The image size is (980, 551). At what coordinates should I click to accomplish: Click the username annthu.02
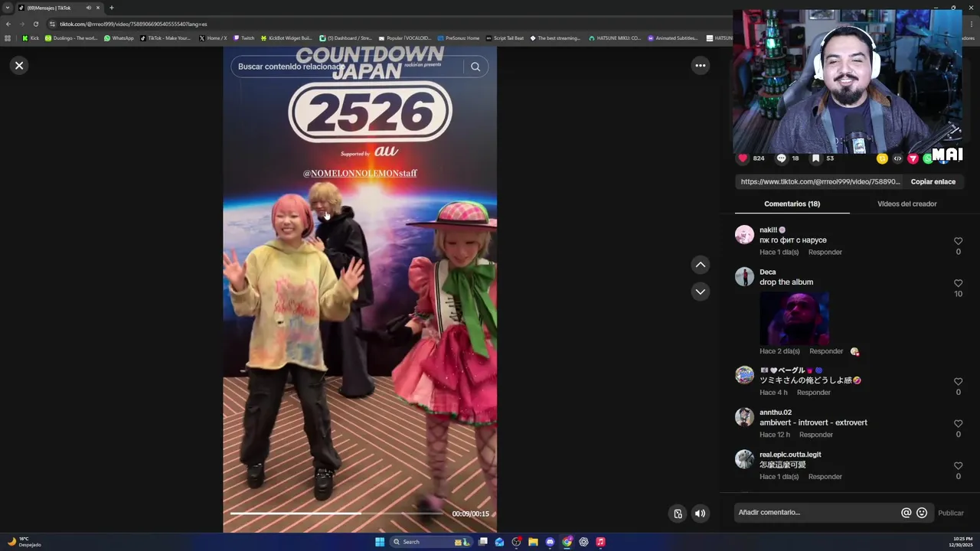point(775,412)
